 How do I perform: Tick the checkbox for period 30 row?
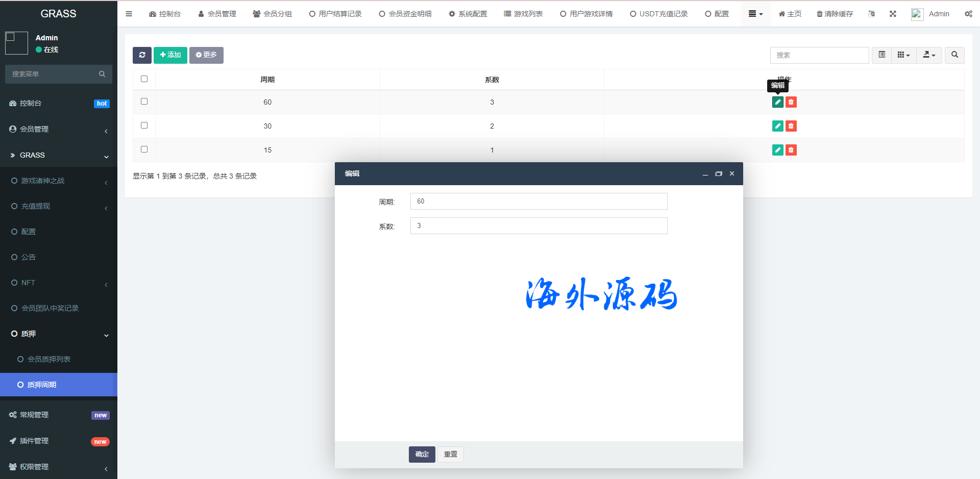[144, 125]
